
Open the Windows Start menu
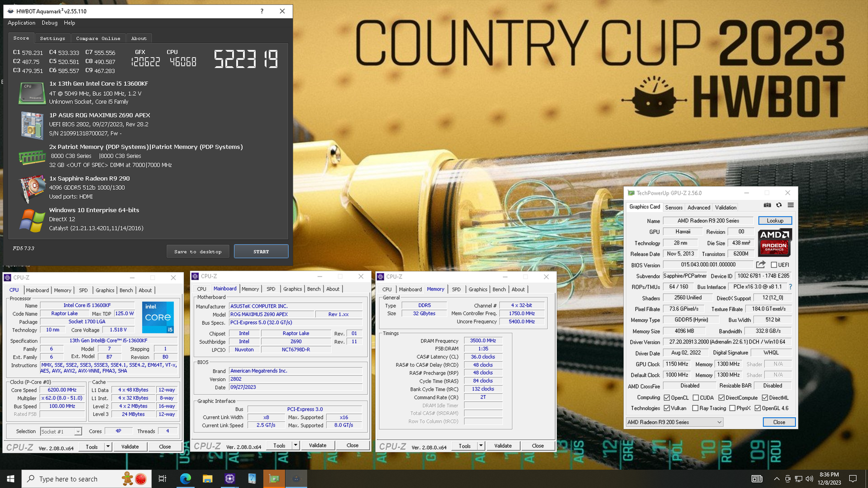pyautogui.click(x=10, y=479)
